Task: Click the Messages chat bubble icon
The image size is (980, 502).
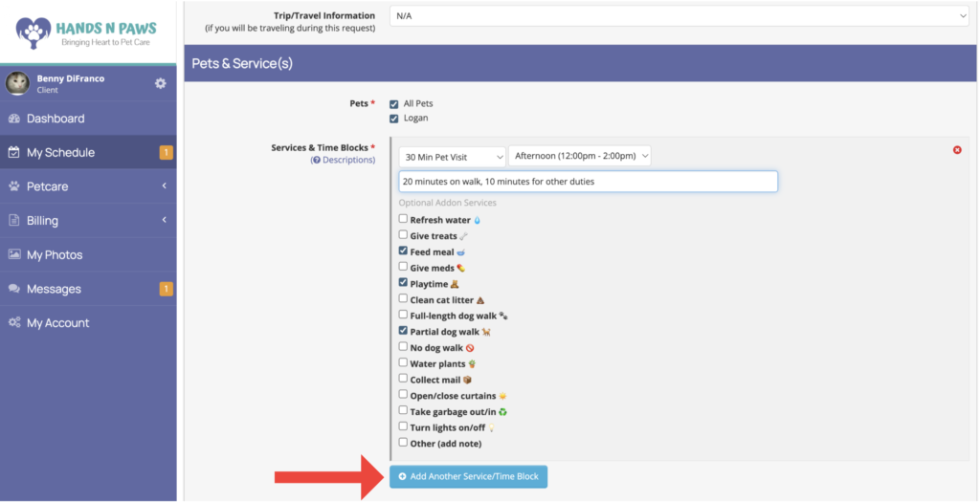Action: coord(14,289)
